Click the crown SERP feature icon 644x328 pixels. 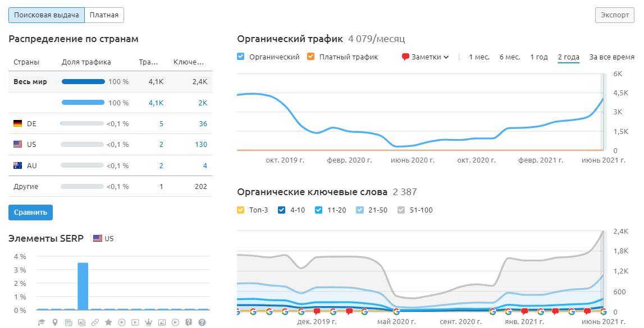coord(149,322)
